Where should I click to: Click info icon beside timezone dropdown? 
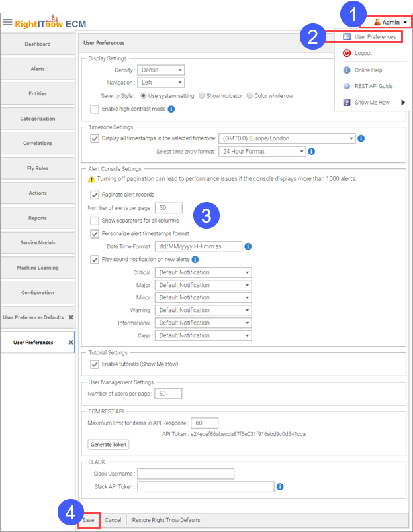click(x=361, y=138)
